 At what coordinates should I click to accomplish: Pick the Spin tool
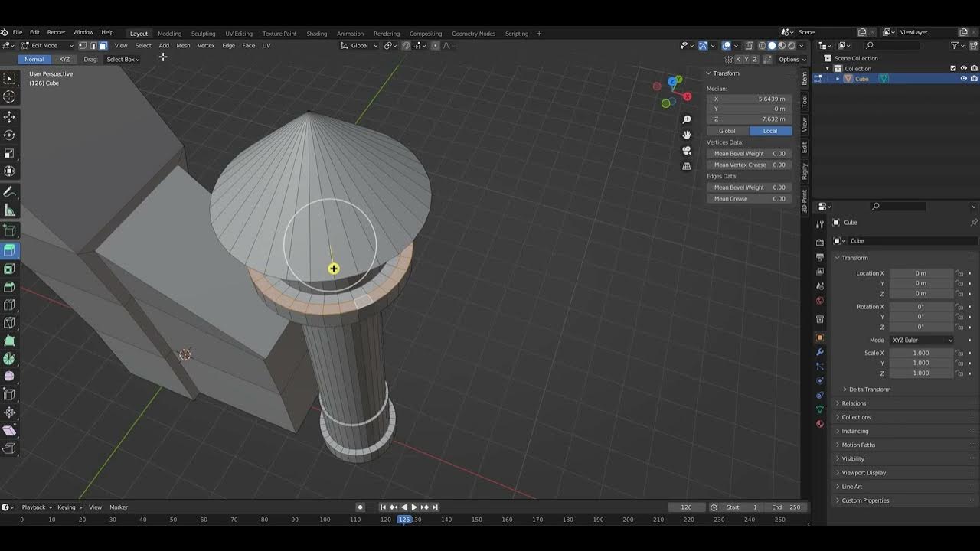[9, 358]
